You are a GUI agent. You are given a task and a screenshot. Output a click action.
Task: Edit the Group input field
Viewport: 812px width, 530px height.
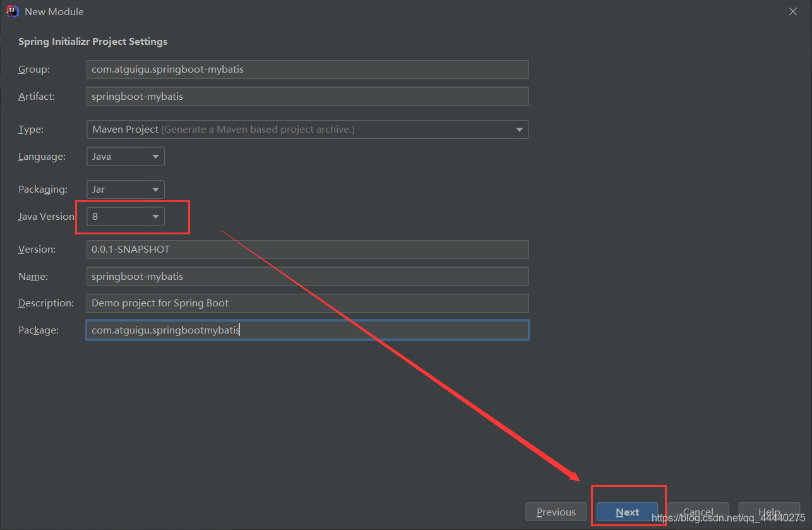pyautogui.click(x=307, y=69)
